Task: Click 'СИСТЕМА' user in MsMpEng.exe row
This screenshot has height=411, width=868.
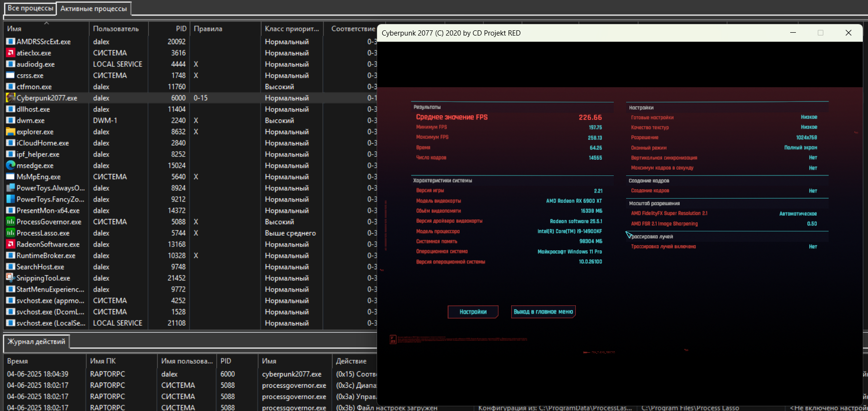Action: [x=110, y=177]
